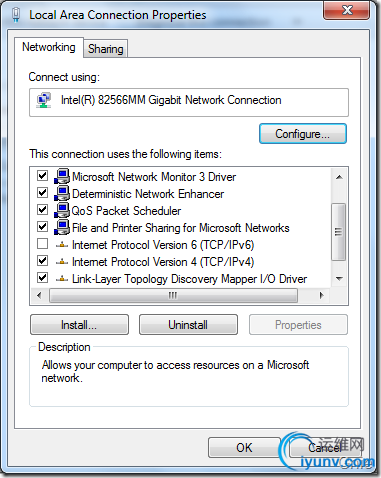Uncheck Link-Layer Topology Discovery Mapper checkbox
This screenshot has height=478, width=381.
pyautogui.click(x=42, y=278)
